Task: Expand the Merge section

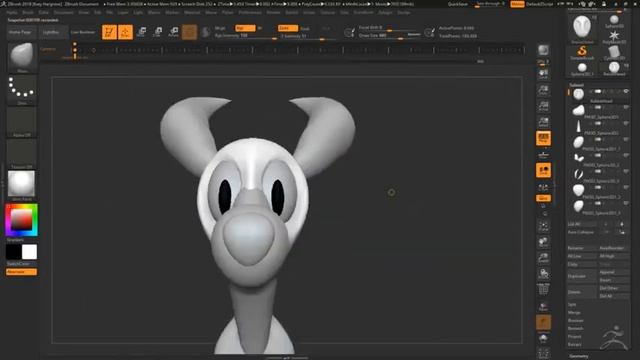Action: click(x=574, y=312)
